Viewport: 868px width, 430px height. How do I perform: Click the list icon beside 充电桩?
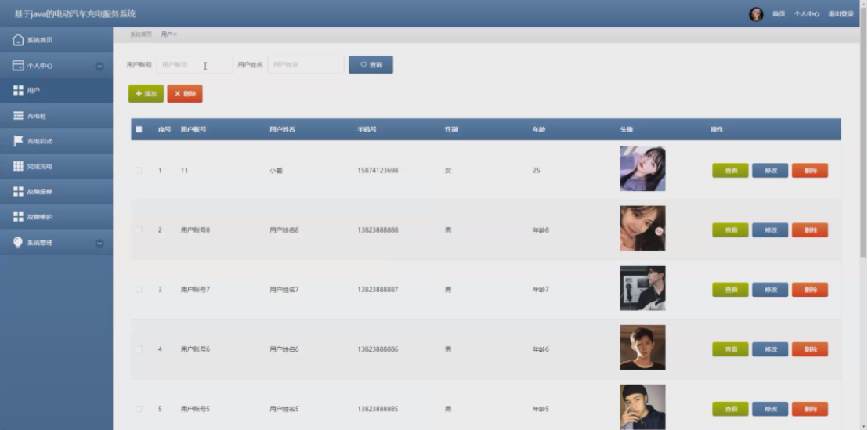18,116
